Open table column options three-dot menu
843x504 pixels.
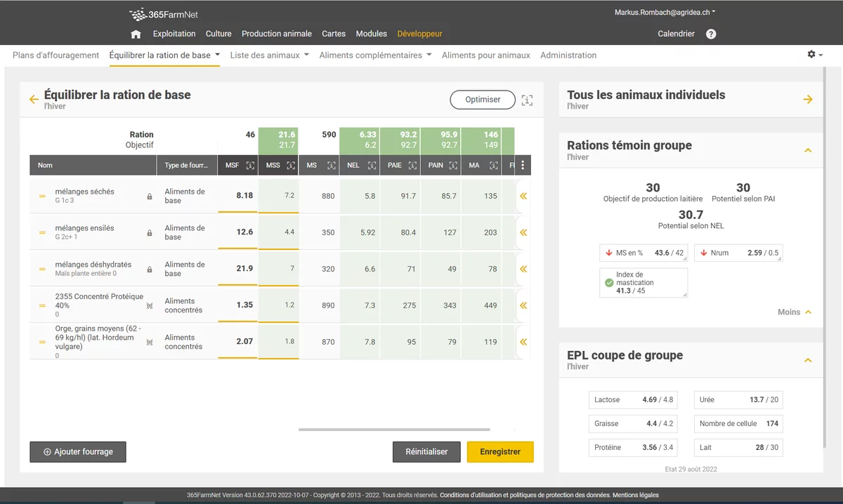(x=522, y=166)
